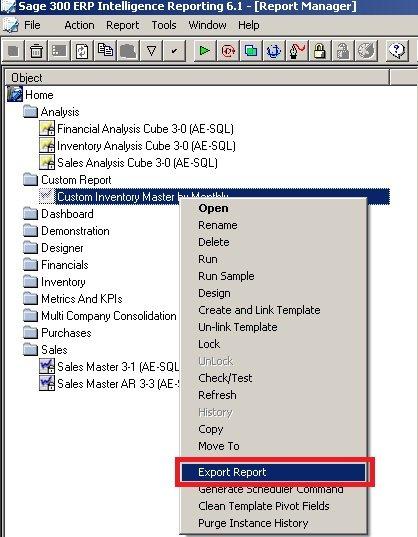The image size is (418, 537).
Task: Click the Inventory Analysis Cube report icon
Action: tap(47, 146)
